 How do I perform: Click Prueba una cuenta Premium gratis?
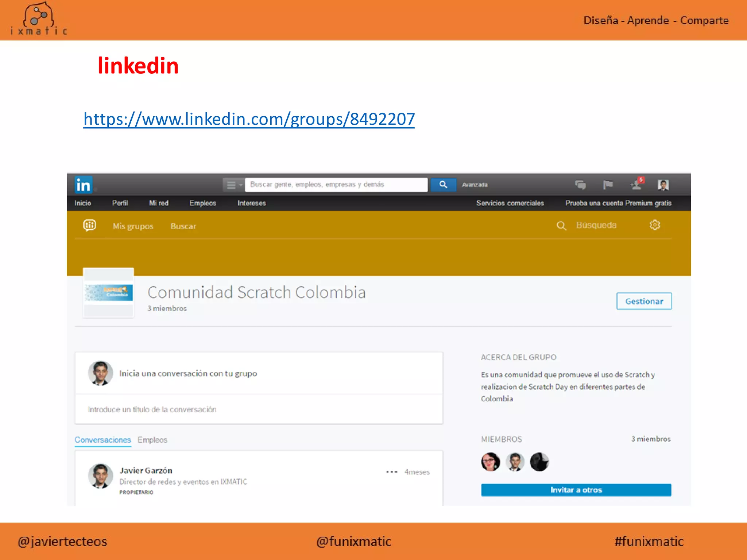point(618,203)
